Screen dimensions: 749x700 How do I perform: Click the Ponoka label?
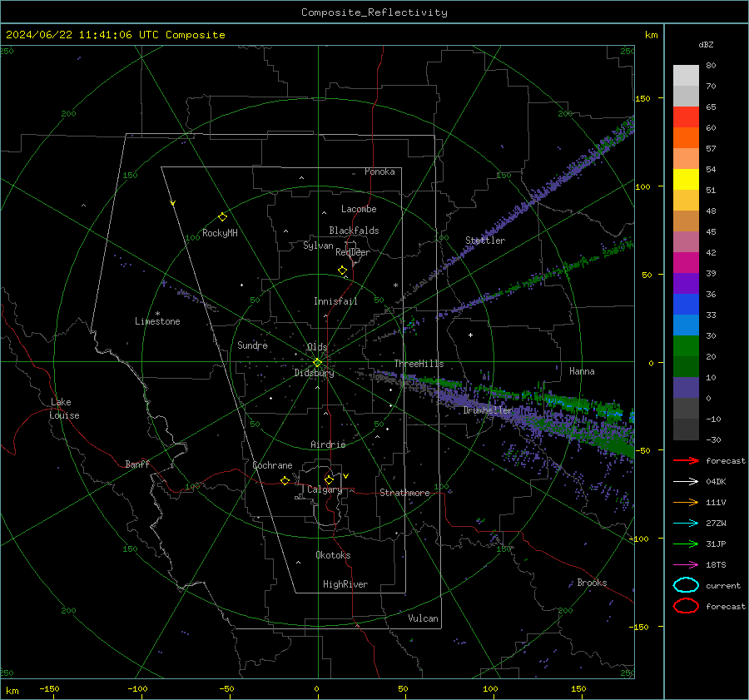pos(379,171)
